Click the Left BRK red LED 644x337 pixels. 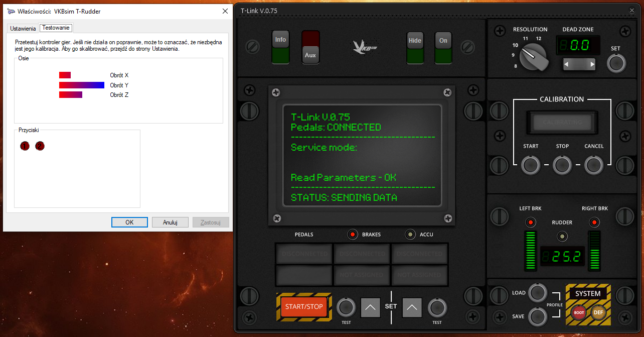pyautogui.click(x=530, y=222)
